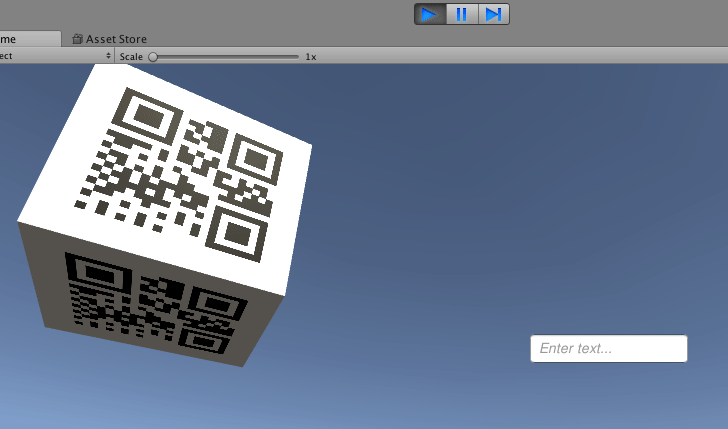Open the aspect ratio dropdown

[56, 56]
